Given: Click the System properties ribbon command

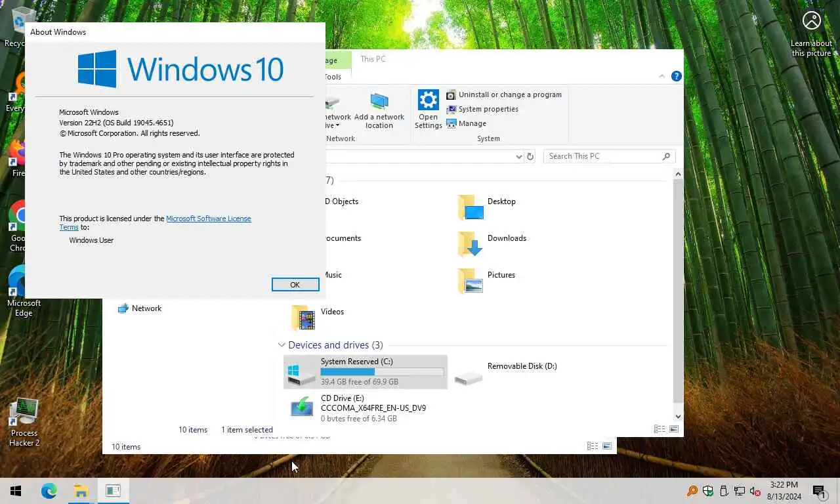Looking at the screenshot, I should pos(482,109).
